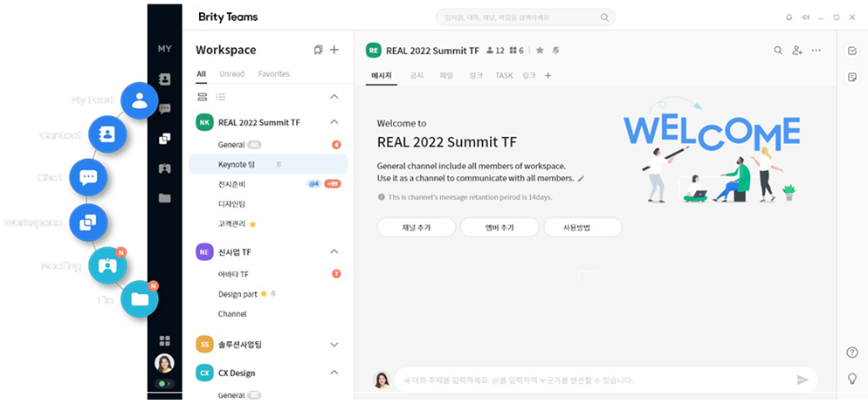
Task: Open the Channel item under 신사업 TF
Action: (268, 314)
